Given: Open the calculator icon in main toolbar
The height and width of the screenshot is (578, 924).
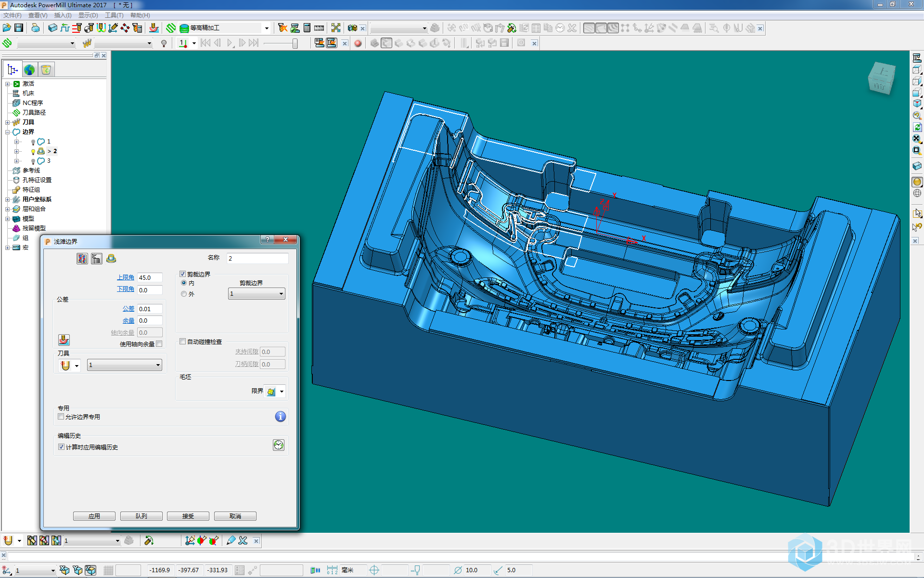Looking at the screenshot, I should coord(307,28).
